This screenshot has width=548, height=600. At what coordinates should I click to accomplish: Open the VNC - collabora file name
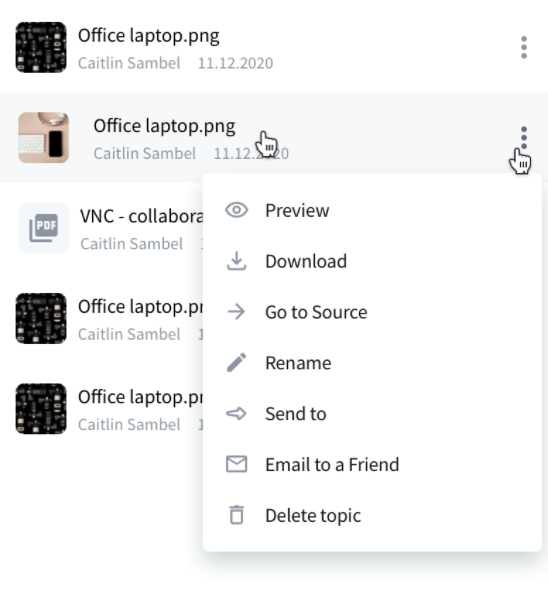coord(141,216)
